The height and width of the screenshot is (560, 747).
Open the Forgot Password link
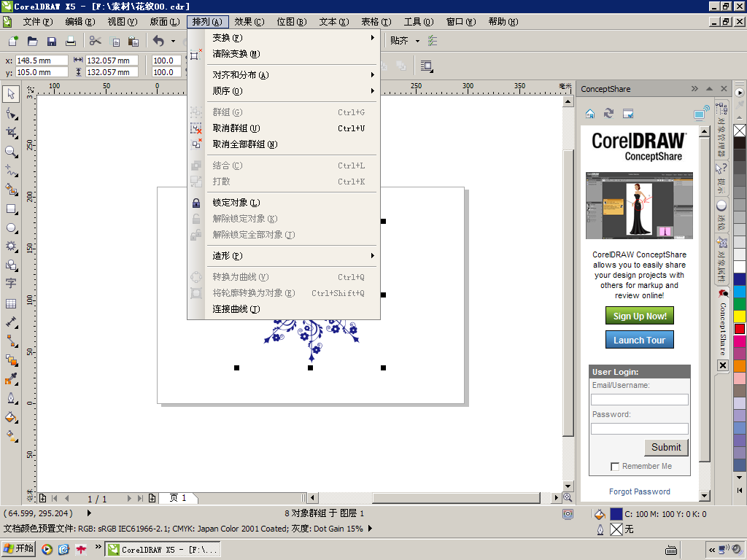[x=639, y=491]
